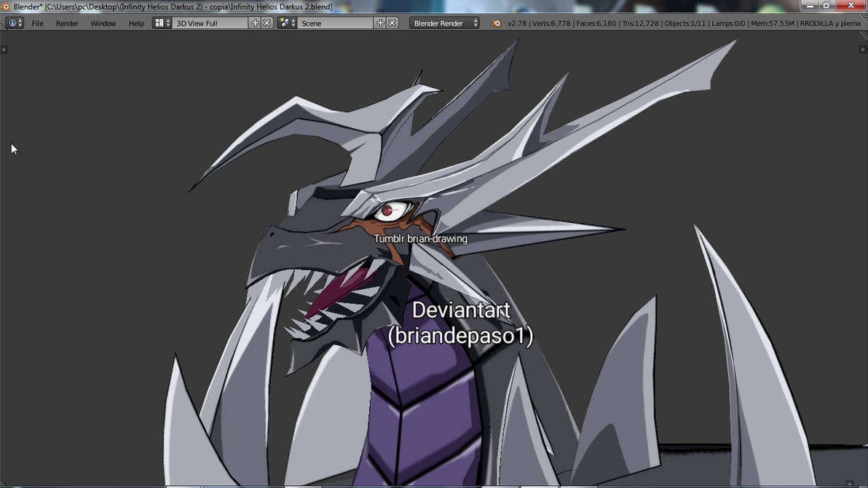868x488 pixels.
Task: Unlink the current Scene with its X icon
Action: (392, 23)
